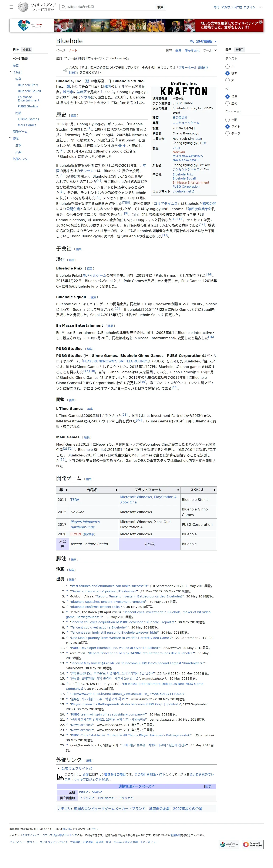Go to 歴史 in the contents
Screen dimensions: 273x868
pyautogui.click(x=16, y=65)
